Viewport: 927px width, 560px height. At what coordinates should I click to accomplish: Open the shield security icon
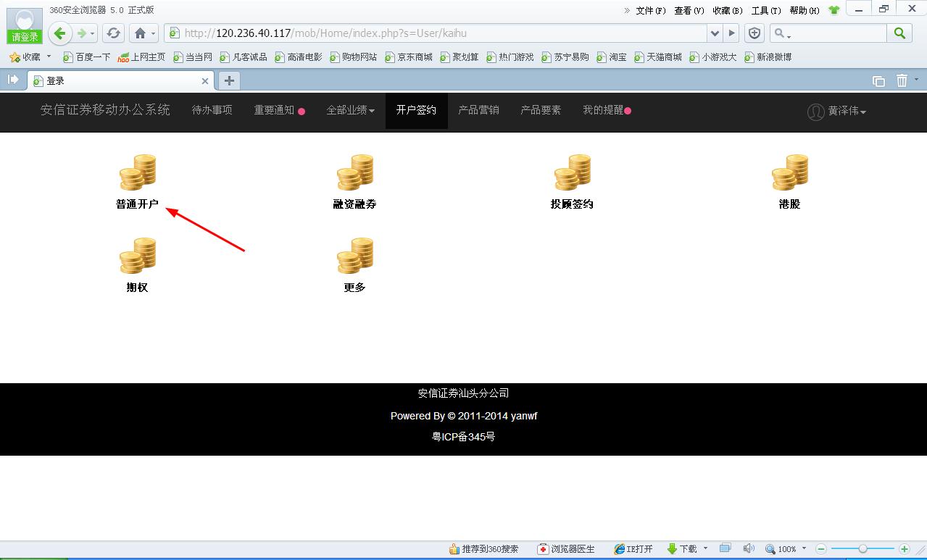pos(755,33)
